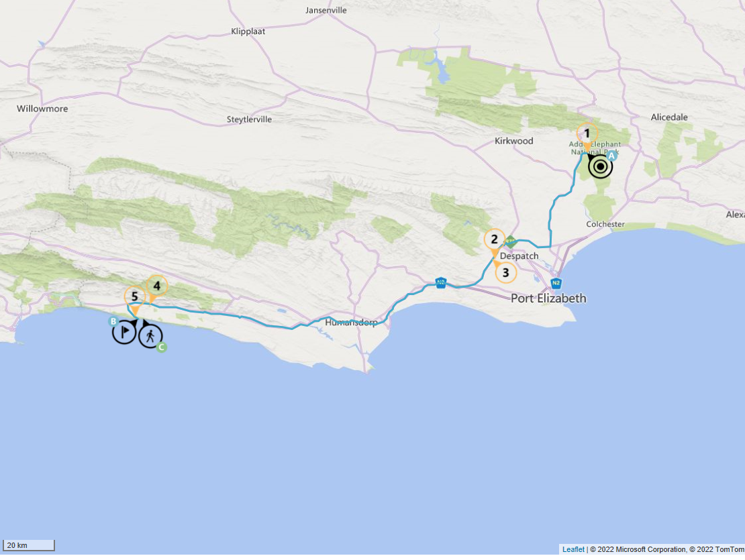Click the Willowmore town label

[x=42, y=109]
